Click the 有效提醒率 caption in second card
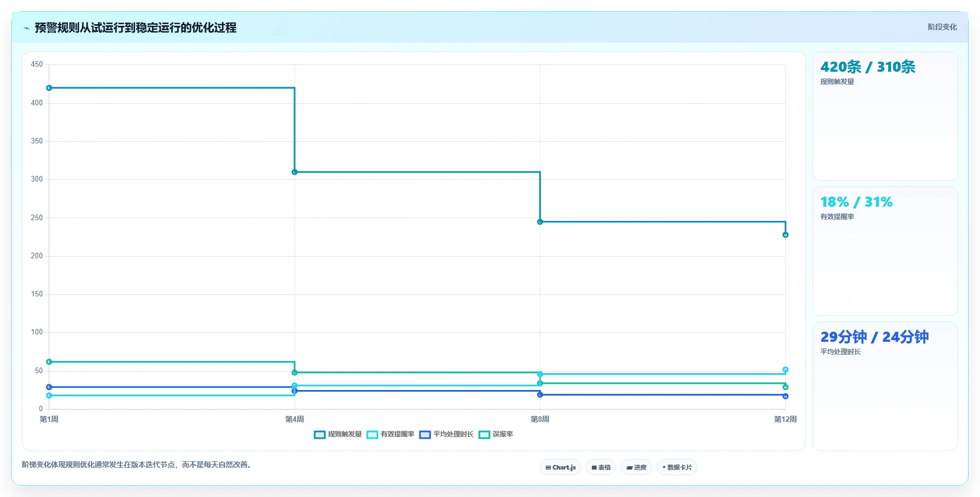This screenshot has height=497, width=980. [x=837, y=217]
